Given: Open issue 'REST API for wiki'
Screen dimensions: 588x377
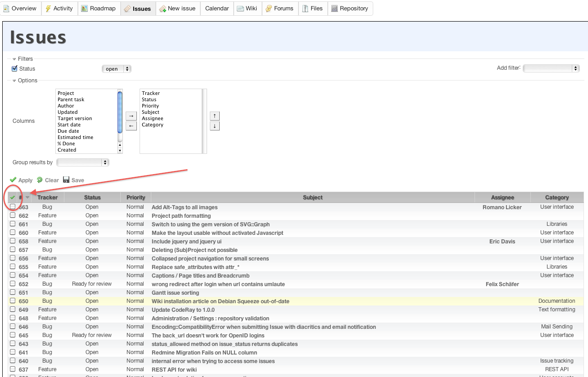Looking at the screenshot, I should 174,370.
